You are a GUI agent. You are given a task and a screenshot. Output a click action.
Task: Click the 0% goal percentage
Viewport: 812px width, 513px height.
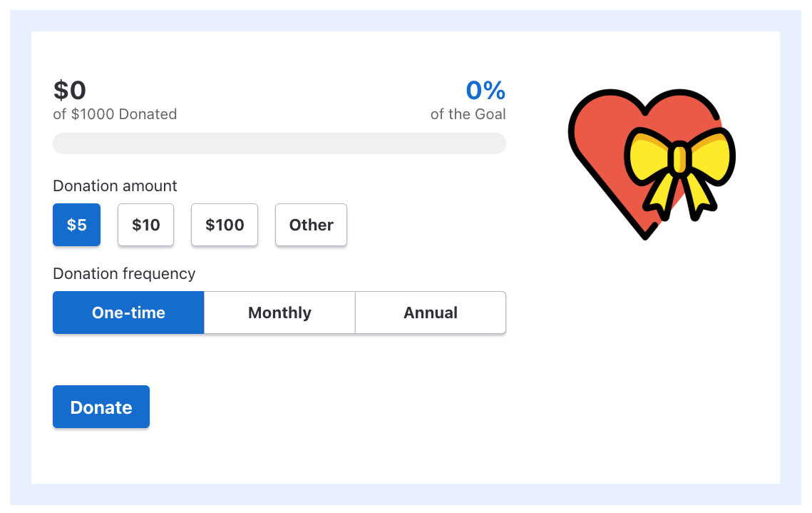485,90
